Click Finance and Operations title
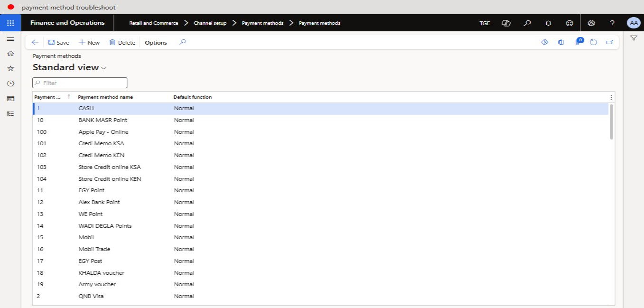 point(67,23)
